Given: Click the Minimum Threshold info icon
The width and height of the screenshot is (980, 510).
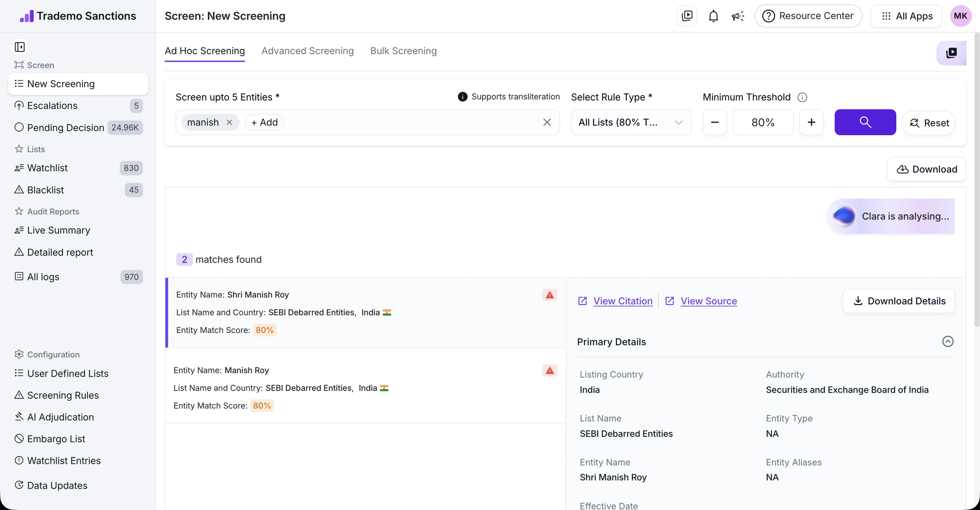Looking at the screenshot, I should click(x=802, y=97).
